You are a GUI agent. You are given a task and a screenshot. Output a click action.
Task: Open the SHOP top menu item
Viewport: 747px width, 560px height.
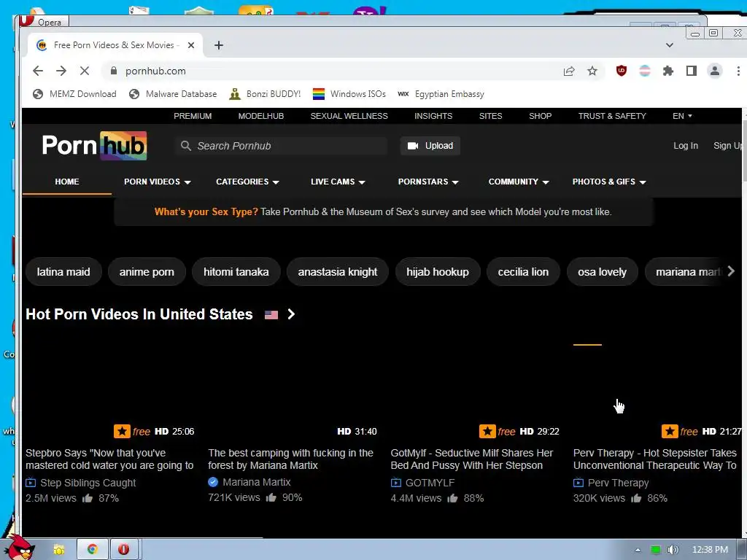coord(541,116)
